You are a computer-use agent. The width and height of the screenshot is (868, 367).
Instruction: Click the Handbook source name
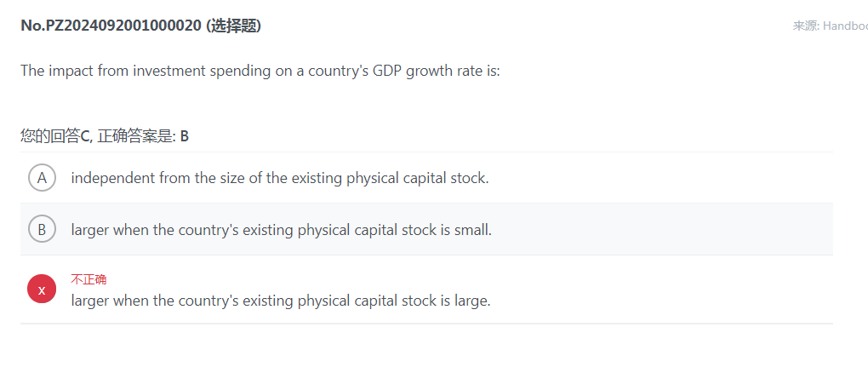[x=845, y=26]
